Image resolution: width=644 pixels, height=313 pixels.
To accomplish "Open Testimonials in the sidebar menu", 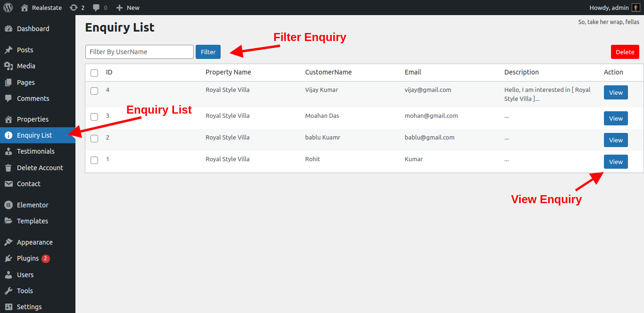I will 36,151.
